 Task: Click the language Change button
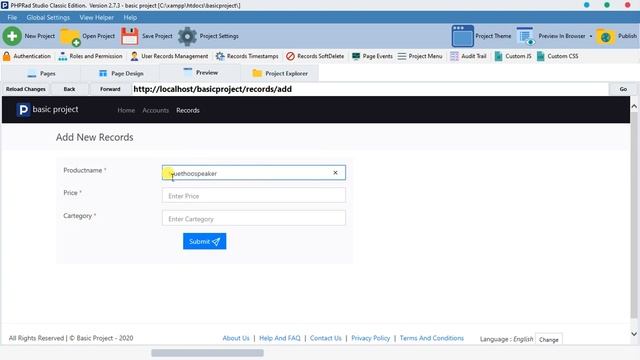pyautogui.click(x=548, y=339)
